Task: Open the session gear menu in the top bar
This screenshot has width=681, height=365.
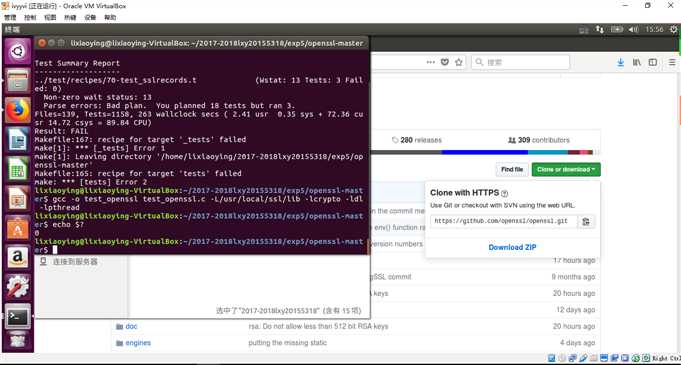Action: [674, 30]
